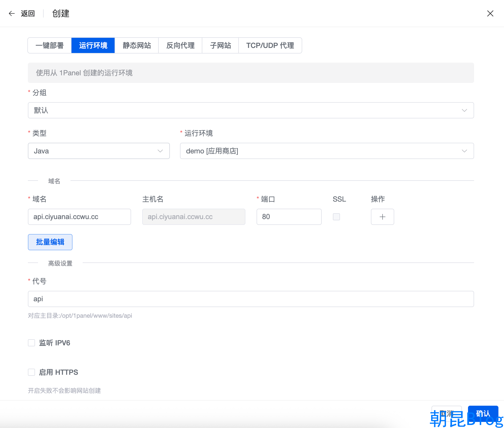Click the 开启失败不会影响网站创建 hint text
The image size is (504, 428).
64,390
